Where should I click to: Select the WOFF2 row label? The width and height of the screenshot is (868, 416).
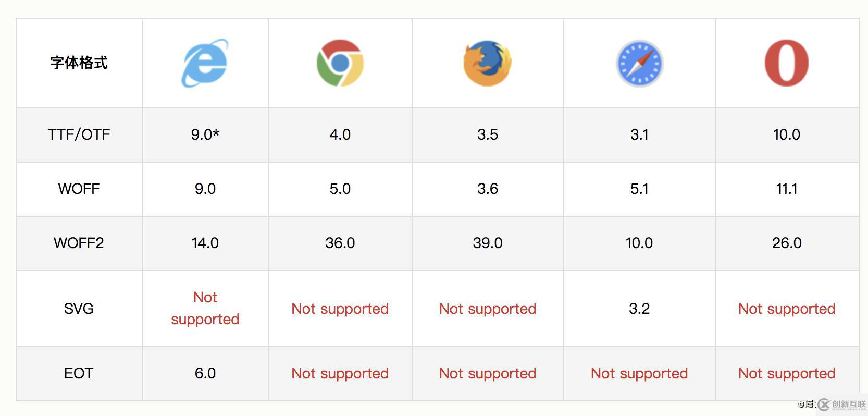[x=79, y=243]
